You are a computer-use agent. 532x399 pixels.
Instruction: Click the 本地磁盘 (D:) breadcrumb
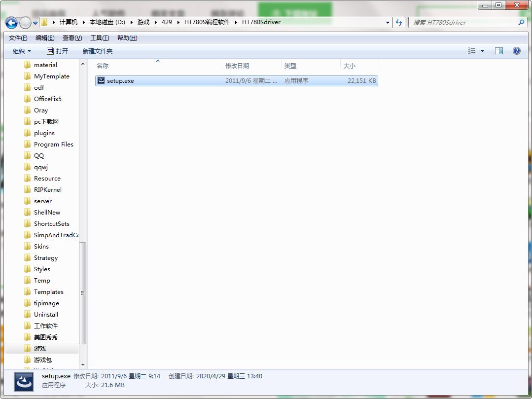coord(107,22)
